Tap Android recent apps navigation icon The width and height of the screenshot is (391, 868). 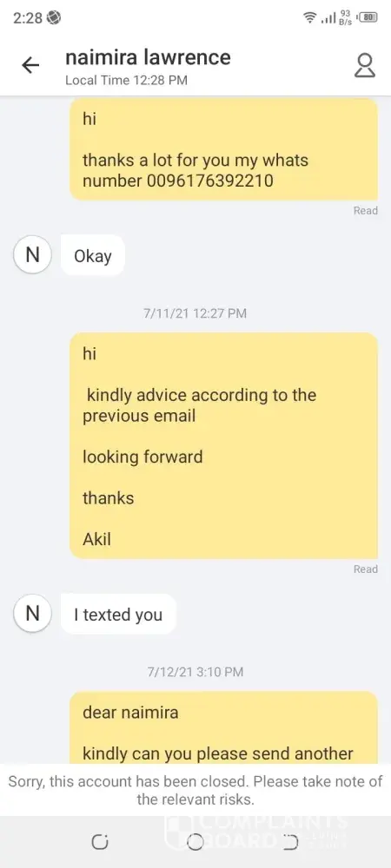(x=100, y=842)
